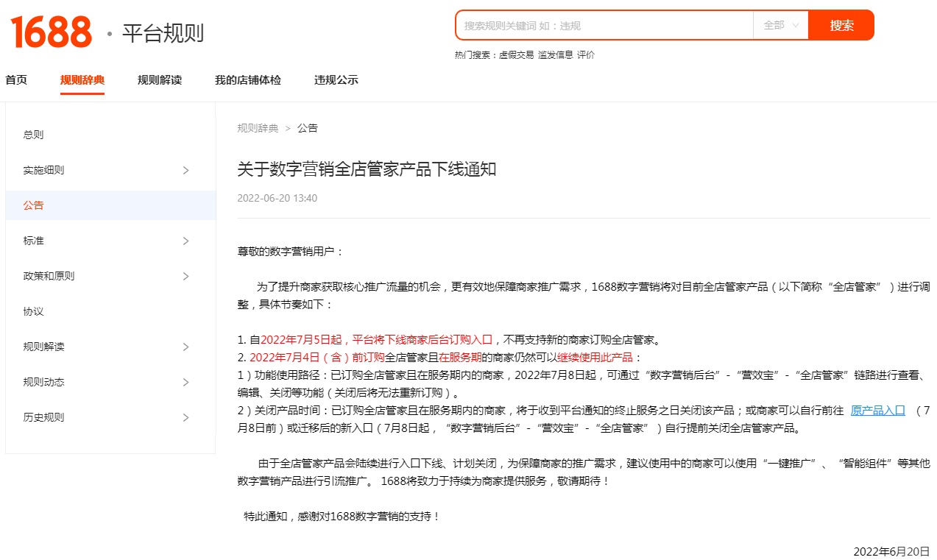This screenshot has height=560, width=937.
Task: Expand the 规则解读 sidebar arrow
Action: click(185, 347)
